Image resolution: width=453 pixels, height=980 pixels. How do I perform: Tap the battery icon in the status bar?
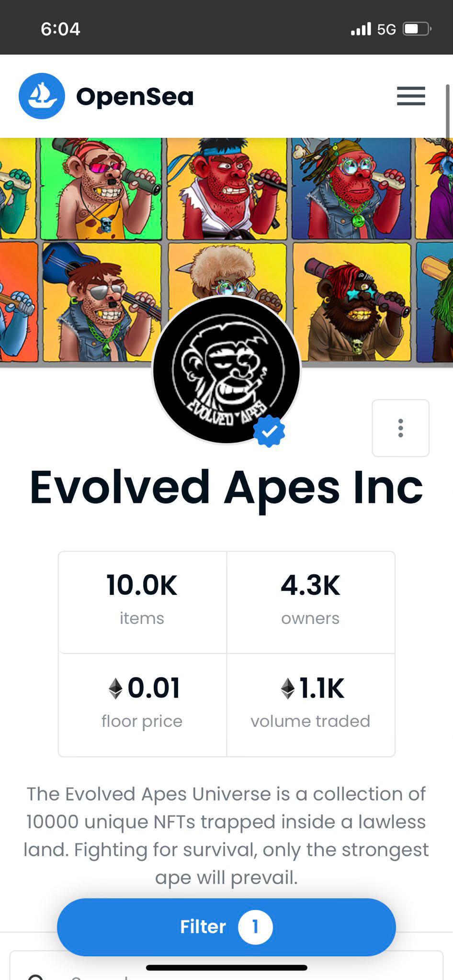point(417,29)
